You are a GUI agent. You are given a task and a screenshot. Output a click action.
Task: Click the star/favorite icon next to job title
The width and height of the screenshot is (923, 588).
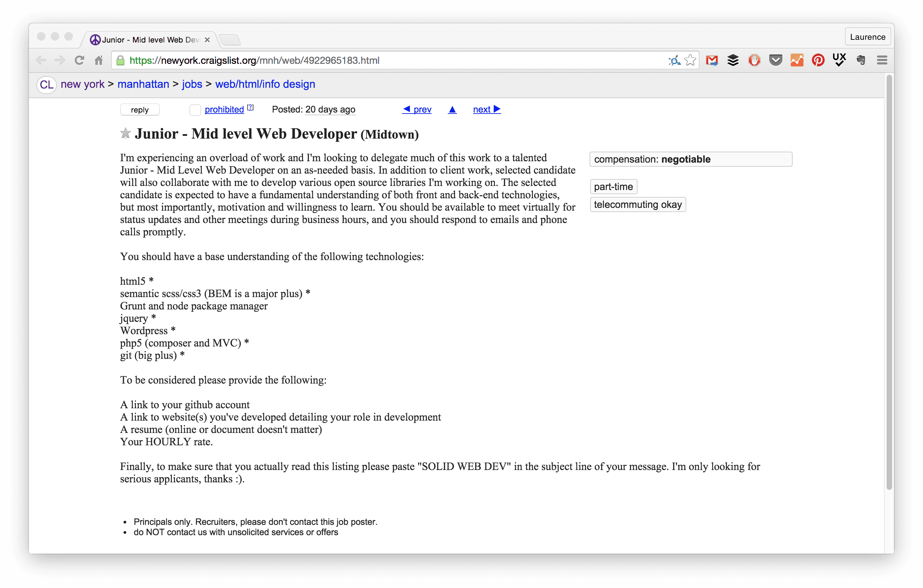tap(125, 134)
